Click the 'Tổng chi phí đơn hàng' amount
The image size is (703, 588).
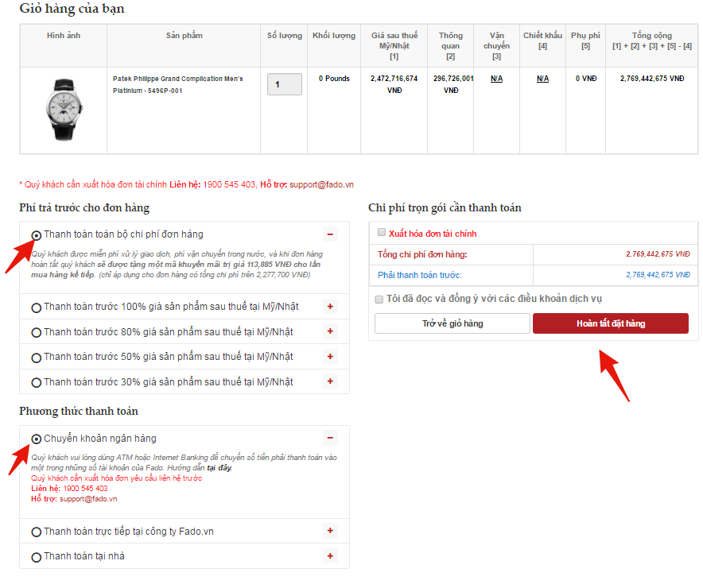[x=658, y=254]
